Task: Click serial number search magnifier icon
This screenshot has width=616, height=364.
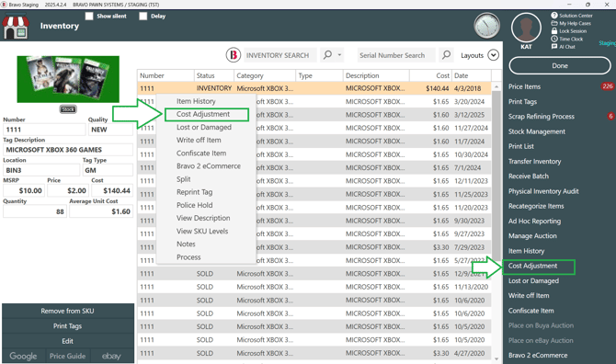Action: (446, 55)
